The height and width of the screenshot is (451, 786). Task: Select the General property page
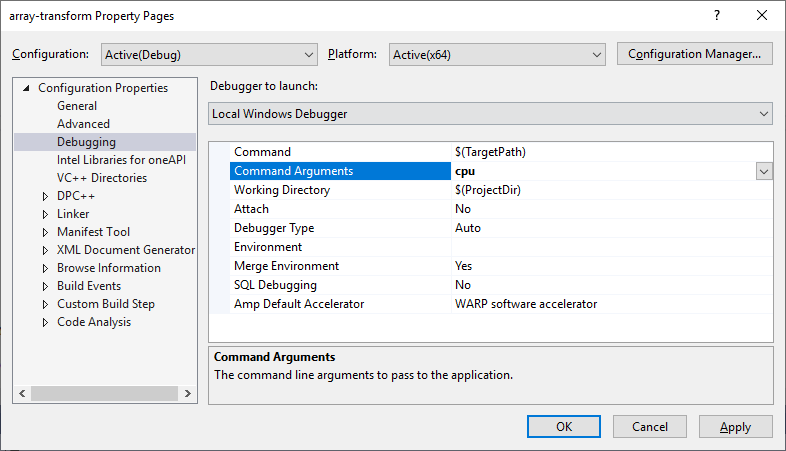click(x=77, y=106)
